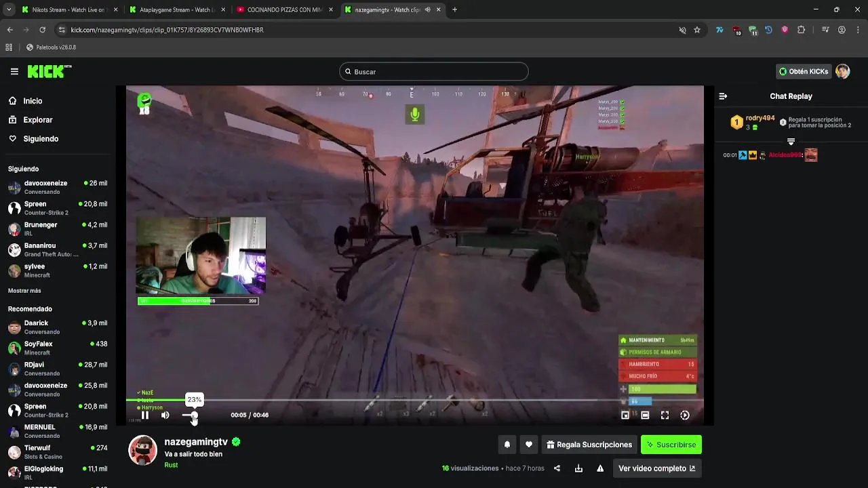Image resolution: width=868 pixels, height=488 pixels.
Task: Open the Paletools v26.0.8 bookmark
Action: [x=51, y=47]
